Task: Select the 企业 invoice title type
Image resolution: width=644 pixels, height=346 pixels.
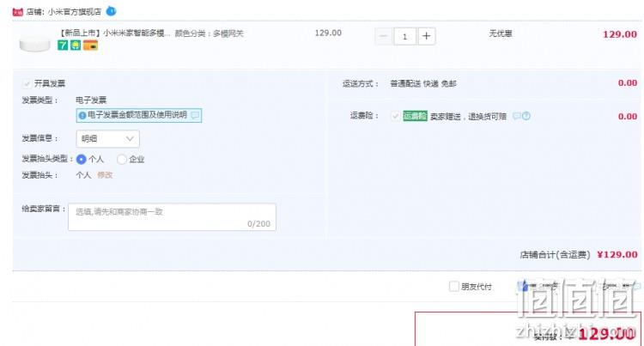Action: (x=122, y=159)
